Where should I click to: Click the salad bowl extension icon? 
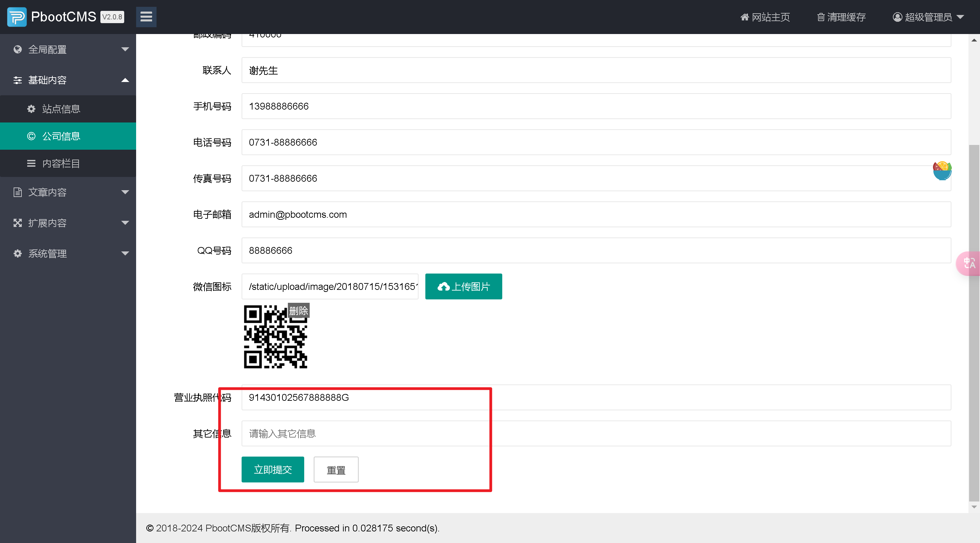[x=942, y=170]
